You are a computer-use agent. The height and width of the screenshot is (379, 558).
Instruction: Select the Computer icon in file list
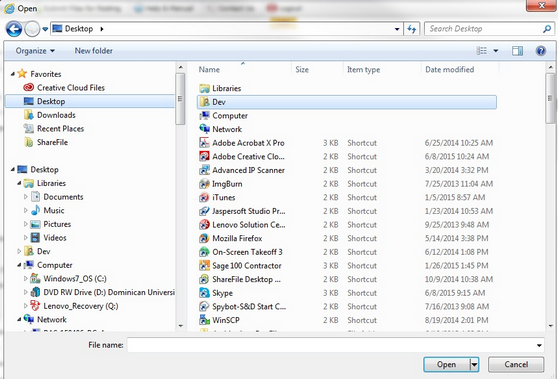click(x=204, y=116)
